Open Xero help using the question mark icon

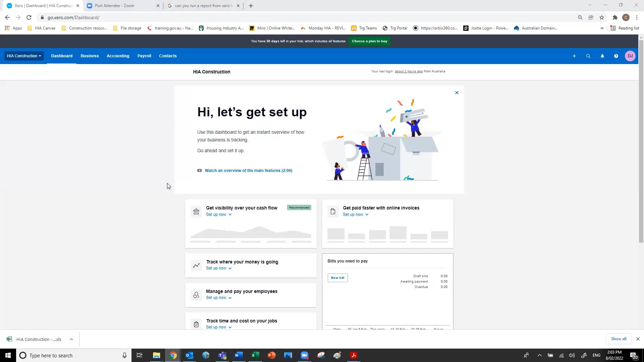pos(616,56)
